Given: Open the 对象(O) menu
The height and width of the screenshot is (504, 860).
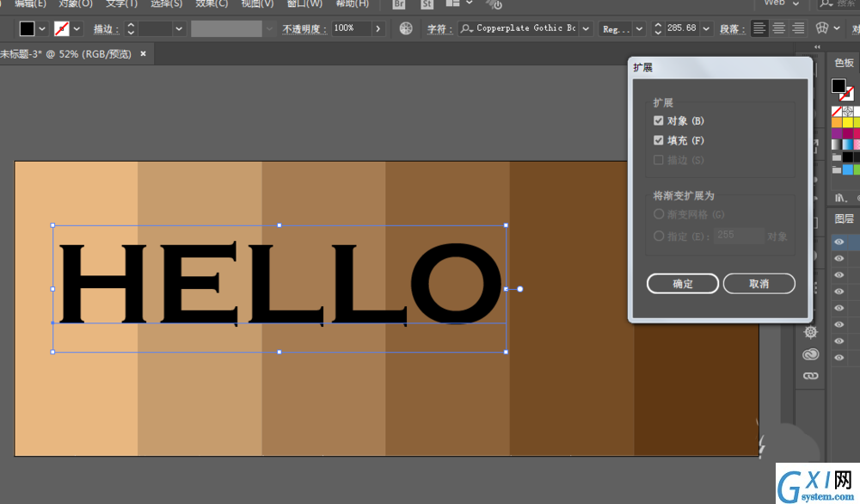Looking at the screenshot, I should pos(76,3).
